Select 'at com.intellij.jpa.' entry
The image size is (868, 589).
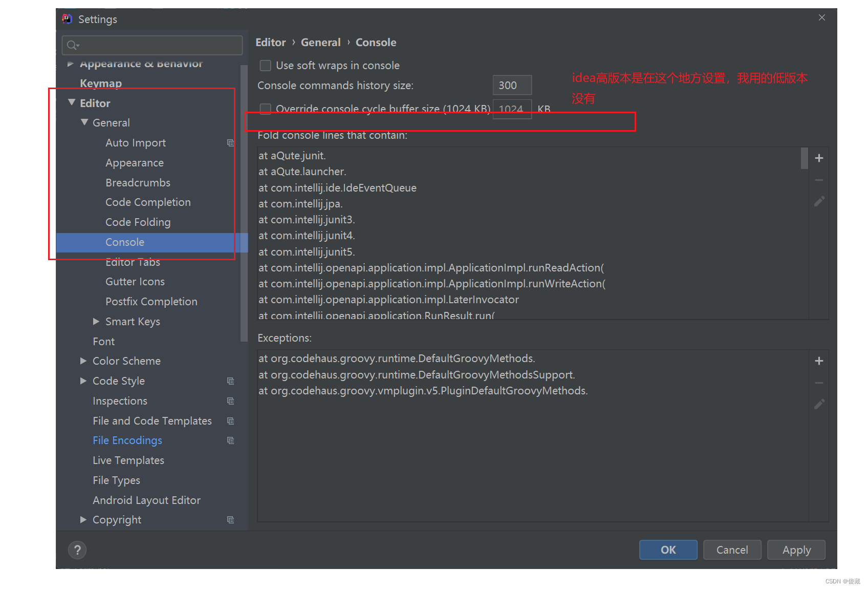click(300, 204)
